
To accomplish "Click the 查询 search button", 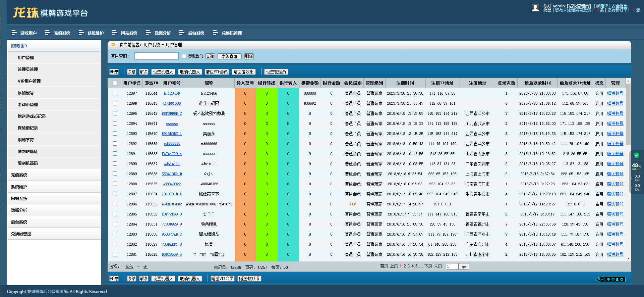I will (210, 56).
